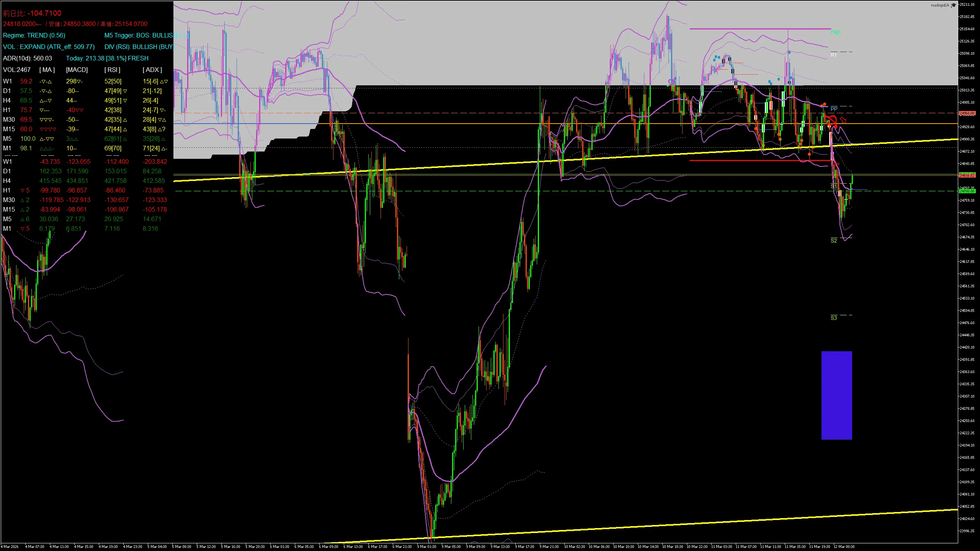The width and height of the screenshot is (980, 551).
Task: Select the PP pivot point label
Action: pyautogui.click(x=834, y=109)
